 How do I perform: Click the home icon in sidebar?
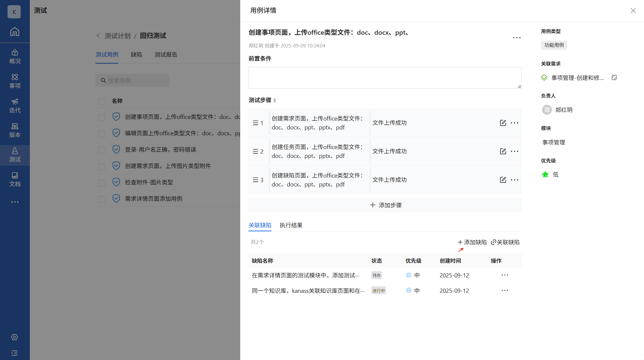click(x=15, y=32)
